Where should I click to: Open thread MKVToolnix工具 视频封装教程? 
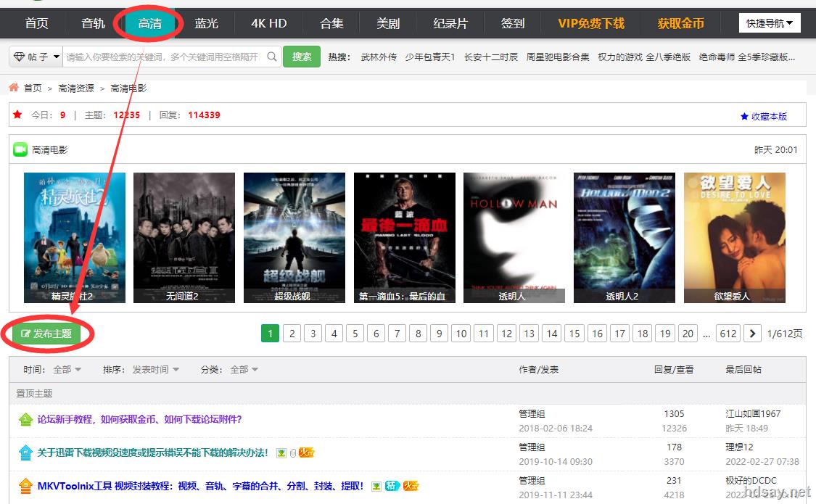point(200,486)
